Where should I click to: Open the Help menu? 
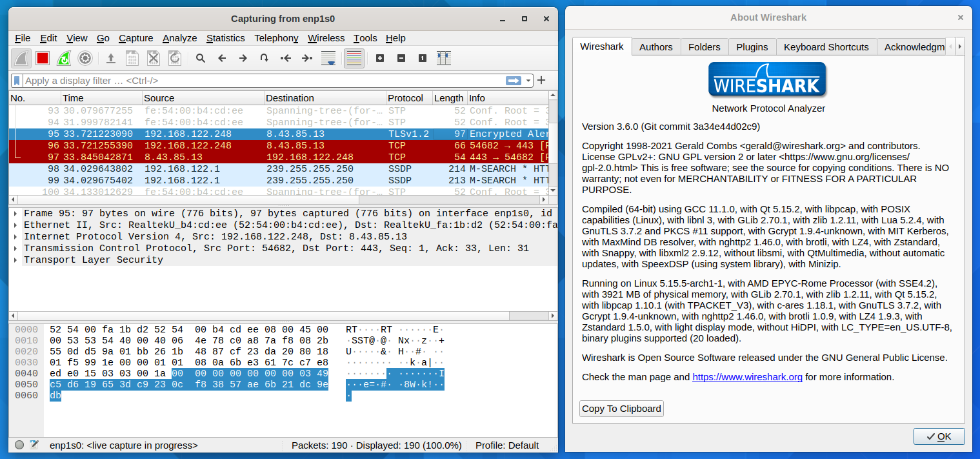(395, 38)
